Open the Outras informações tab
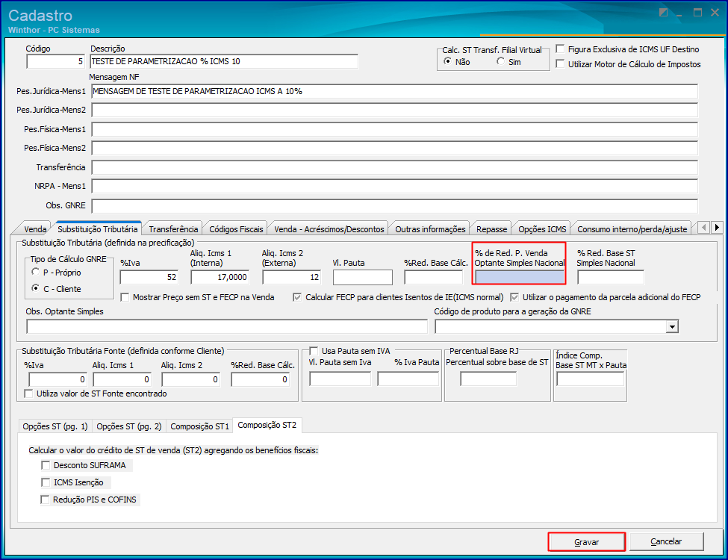This screenshot has width=728, height=560. [430, 229]
